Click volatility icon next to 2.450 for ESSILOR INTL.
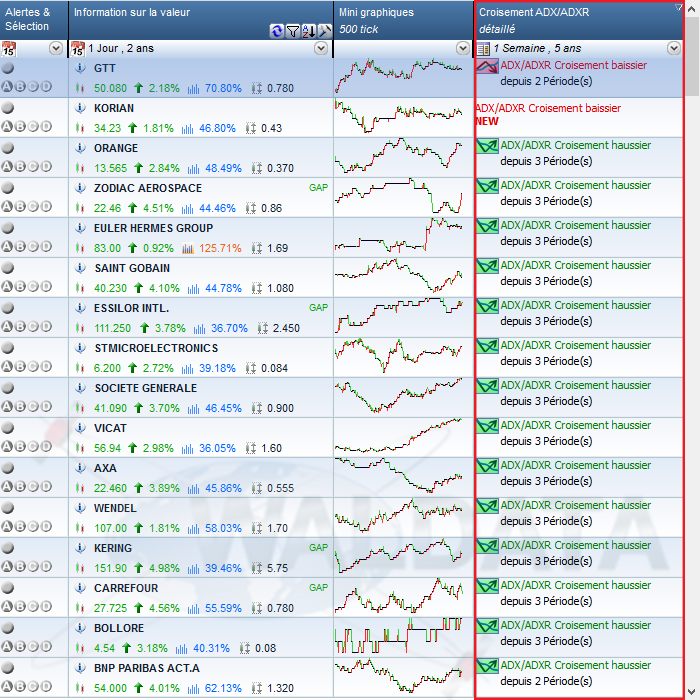700x700 pixels. click(x=262, y=328)
